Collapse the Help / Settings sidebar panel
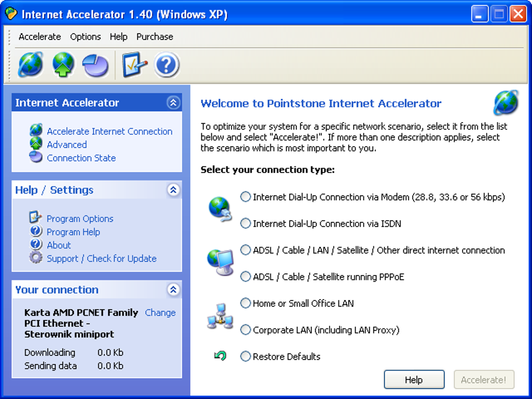 click(x=173, y=190)
